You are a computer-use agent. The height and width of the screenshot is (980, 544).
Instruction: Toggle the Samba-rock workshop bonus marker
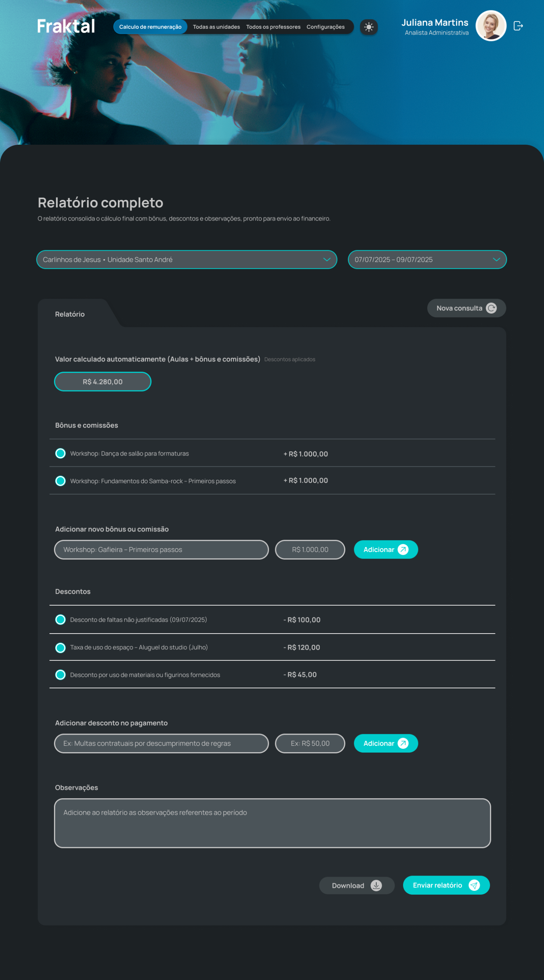click(x=60, y=481)
